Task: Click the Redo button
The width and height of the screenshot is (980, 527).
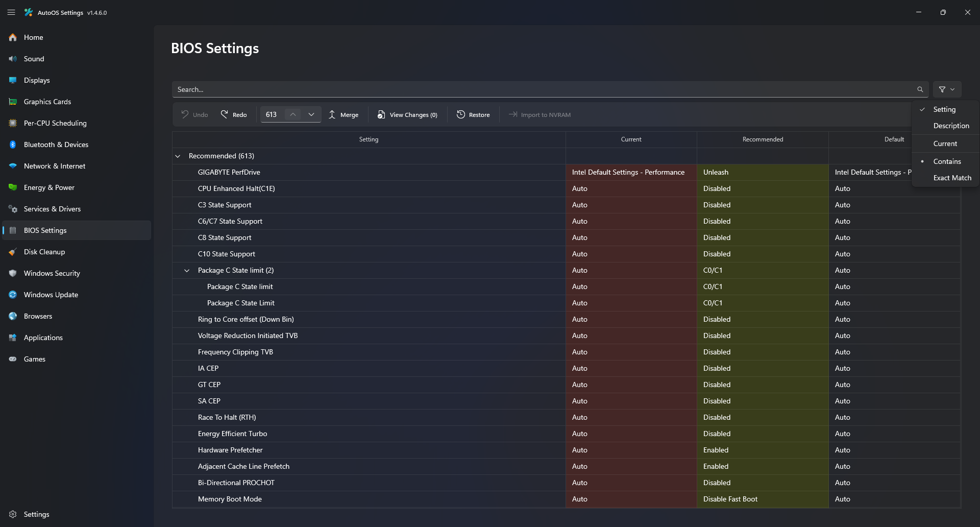Action: tap(234, 114)
